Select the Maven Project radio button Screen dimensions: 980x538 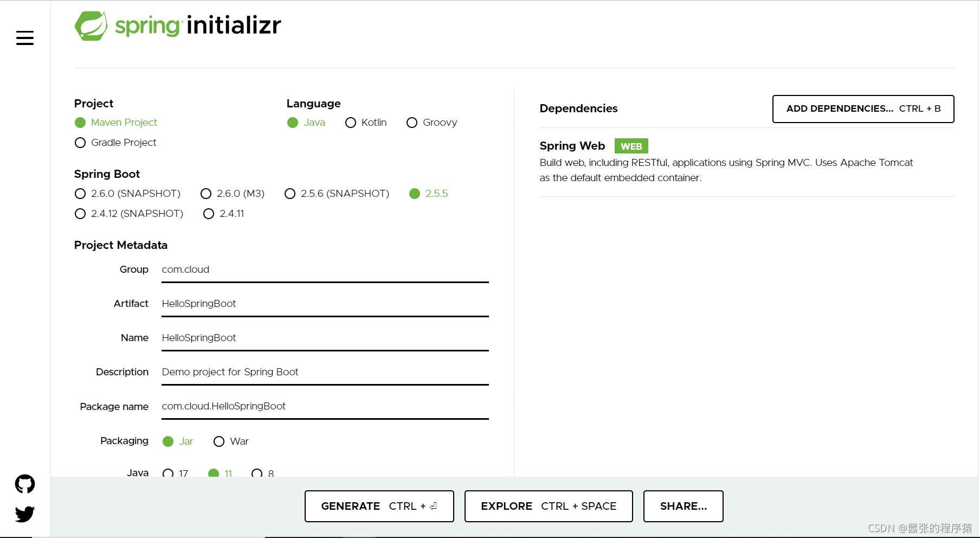pyautogui.click(x=116, y=123)
